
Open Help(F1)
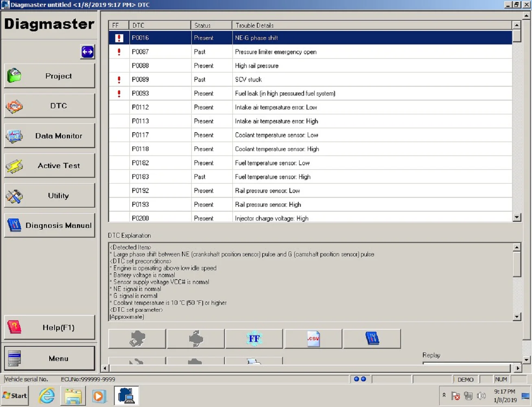(x=50, y=328)
